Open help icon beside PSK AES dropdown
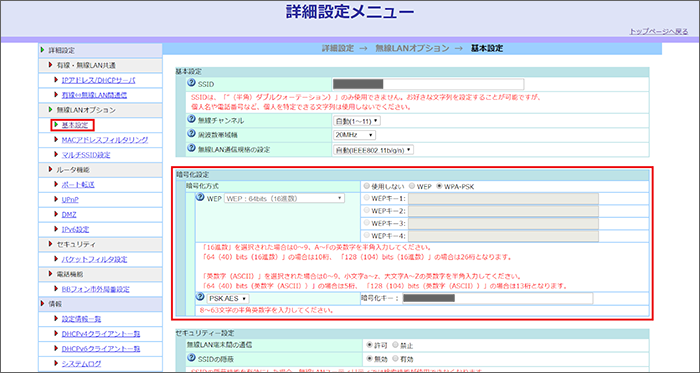Screen dimensions: 700x373 click(200, 297)
